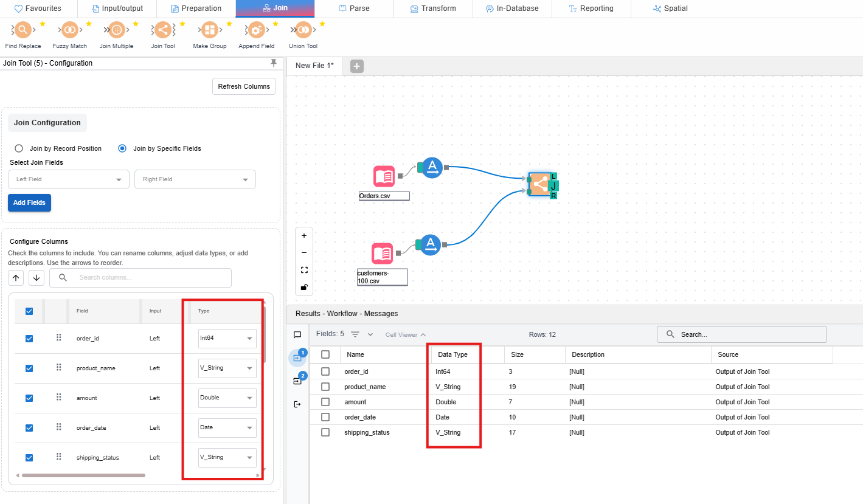Open the Right Field dropdown

(195, 179)
